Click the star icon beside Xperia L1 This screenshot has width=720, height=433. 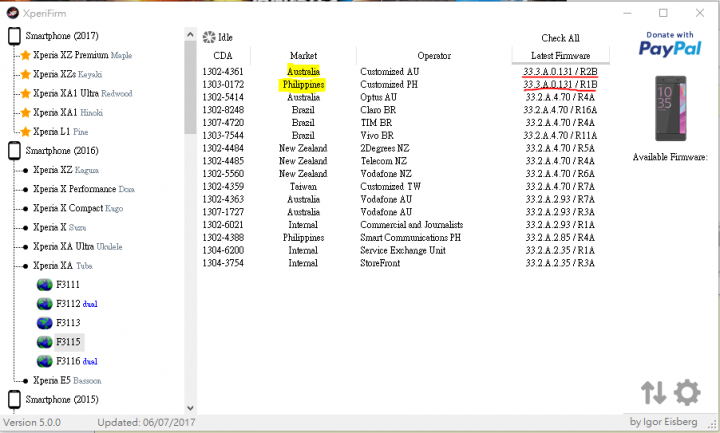coord(26,132)
